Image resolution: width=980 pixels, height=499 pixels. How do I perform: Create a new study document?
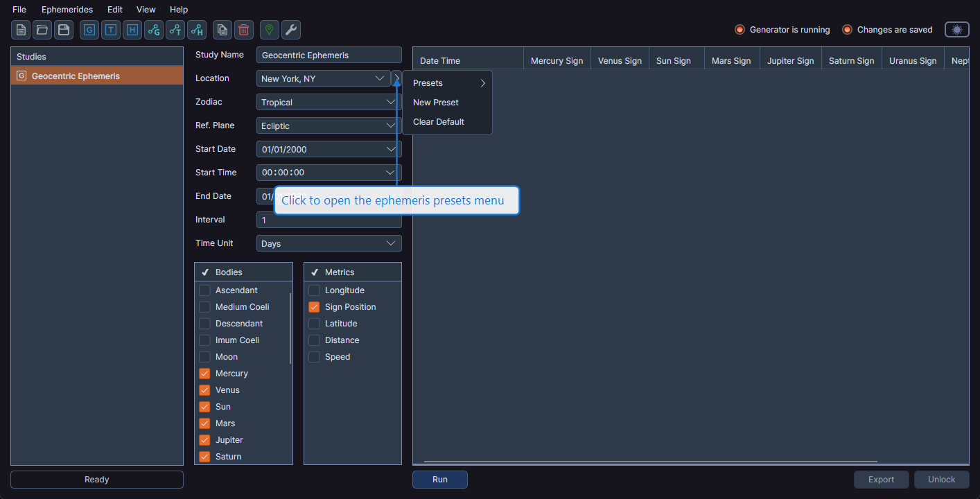pos(20,30)
